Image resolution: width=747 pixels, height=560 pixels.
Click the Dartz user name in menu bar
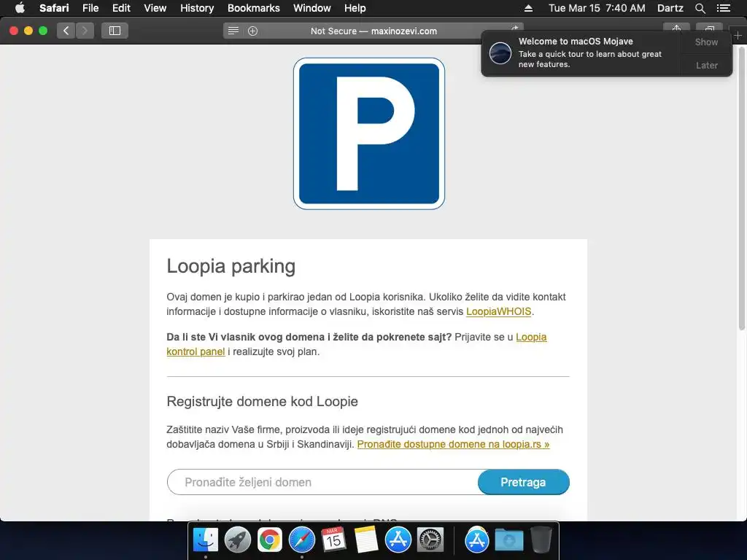pyautogui.click(x=670, y=8)
